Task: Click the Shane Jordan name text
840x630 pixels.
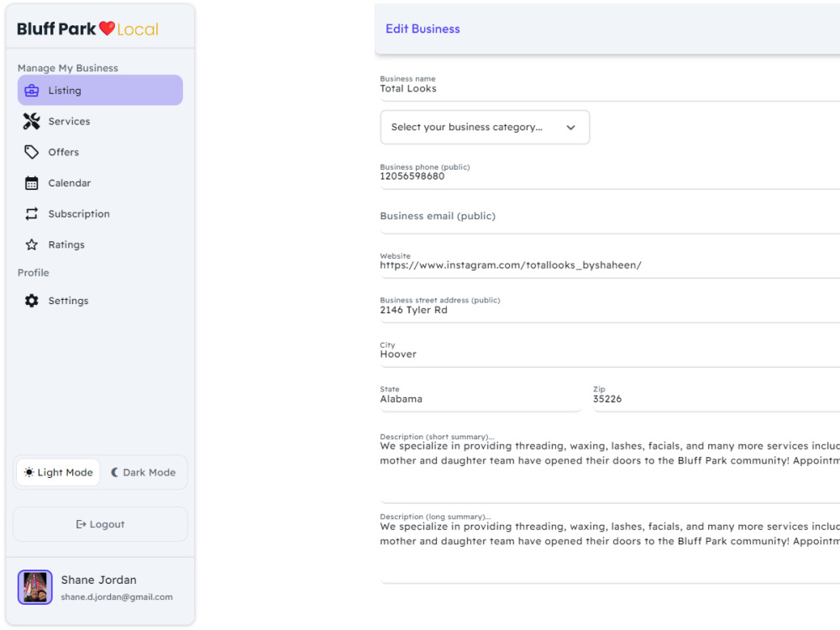Action: (98, 580)
